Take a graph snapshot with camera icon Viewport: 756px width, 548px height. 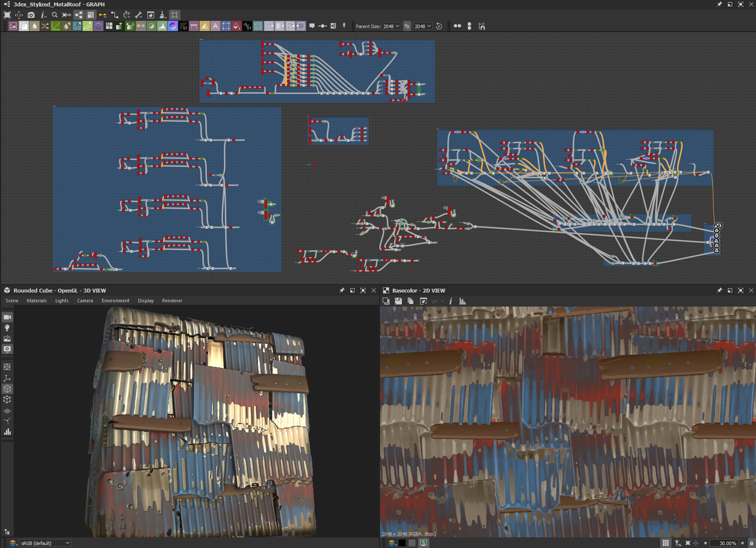[x=31, y=15]
